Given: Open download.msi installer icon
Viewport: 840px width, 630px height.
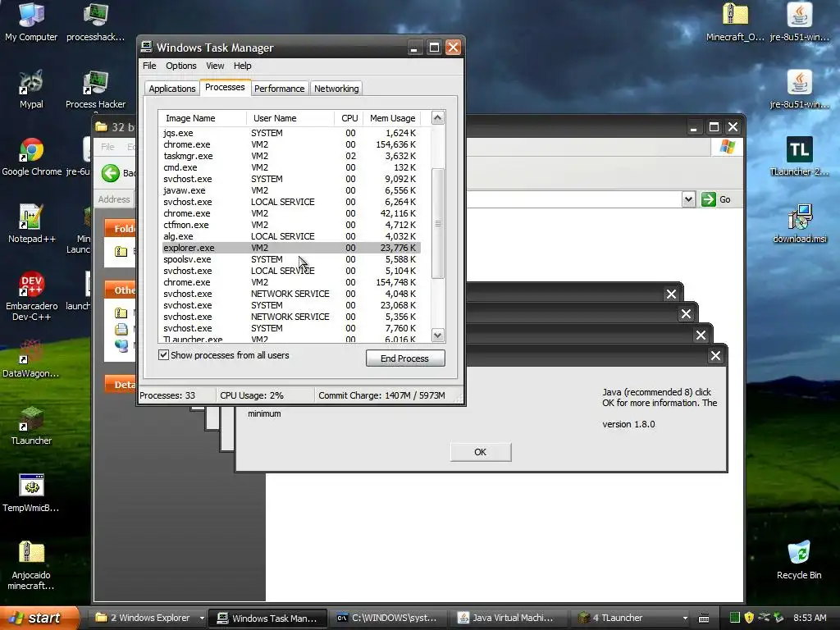Looking at the screenshot, I should coord(799,224).
